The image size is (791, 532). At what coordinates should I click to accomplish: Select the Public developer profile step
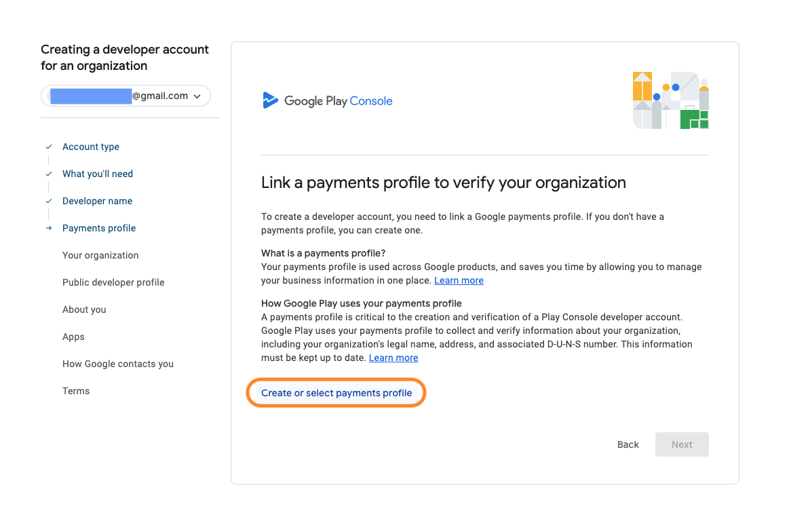pyautogui.click(x=113, y=283)
